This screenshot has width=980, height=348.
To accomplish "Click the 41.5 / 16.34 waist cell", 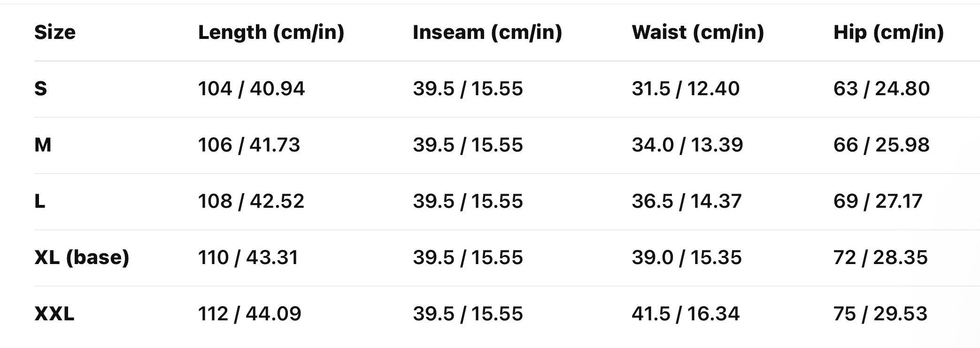I will pos(685,314).
